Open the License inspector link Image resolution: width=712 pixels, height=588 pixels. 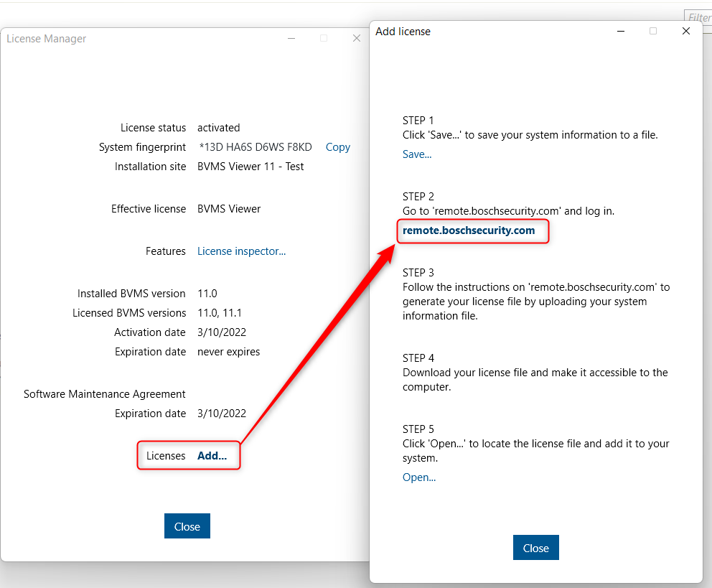pos(242,251)
